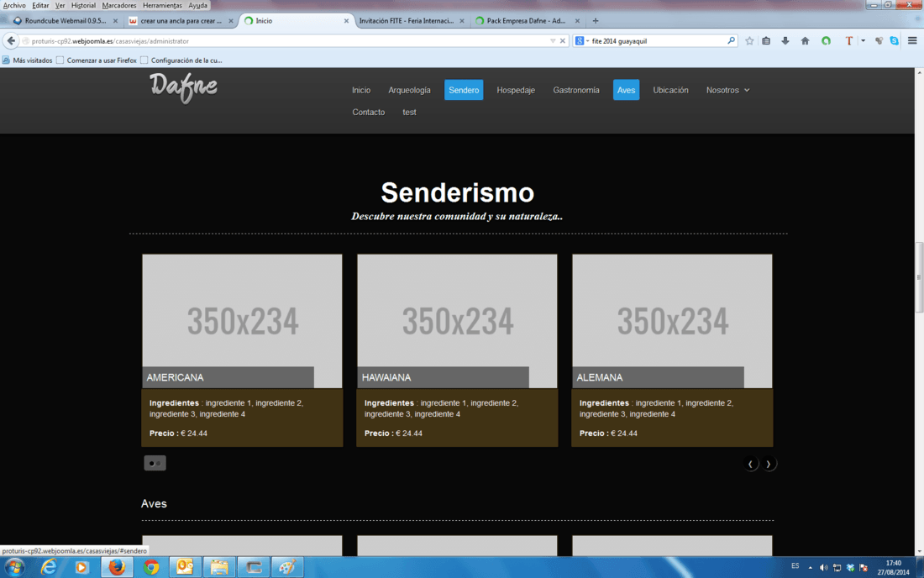Focus the search box with 'fite 2014 guayaquil'

coord(657,40)
